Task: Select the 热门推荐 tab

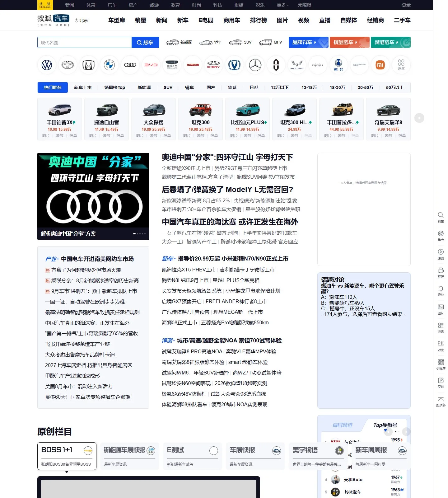Action: tap(53, 87)
